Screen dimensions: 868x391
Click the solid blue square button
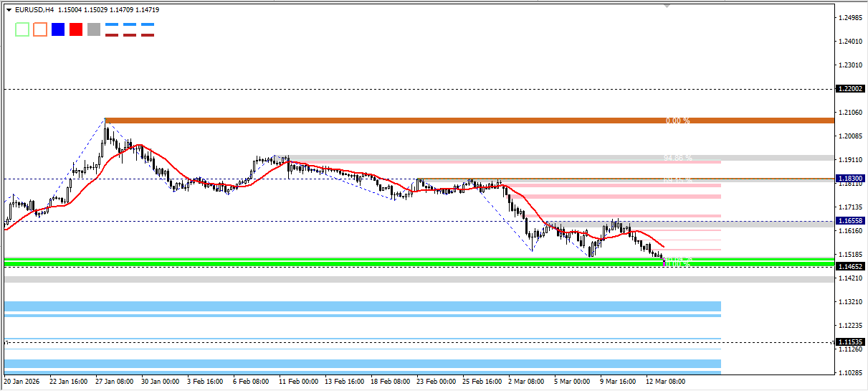58,29
